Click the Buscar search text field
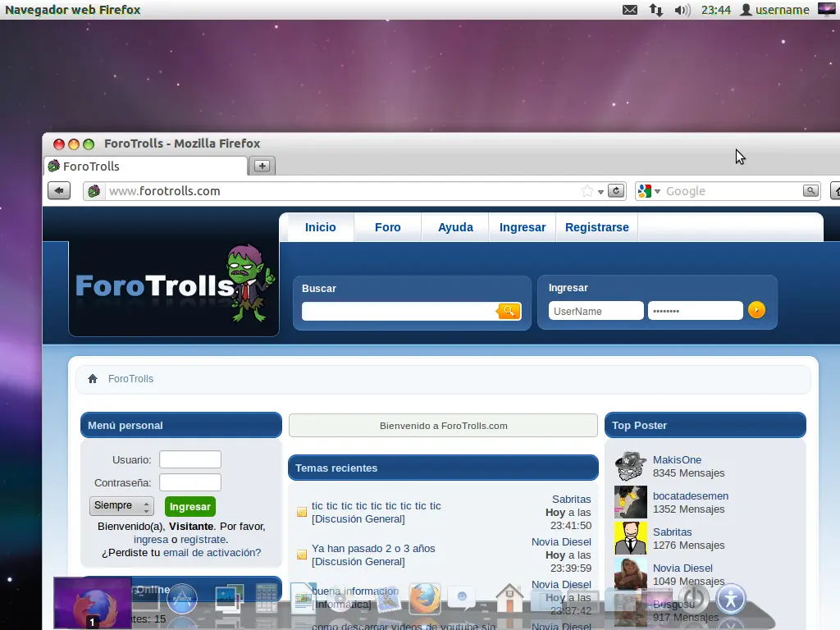840x630 pixels. pos(399,311)
